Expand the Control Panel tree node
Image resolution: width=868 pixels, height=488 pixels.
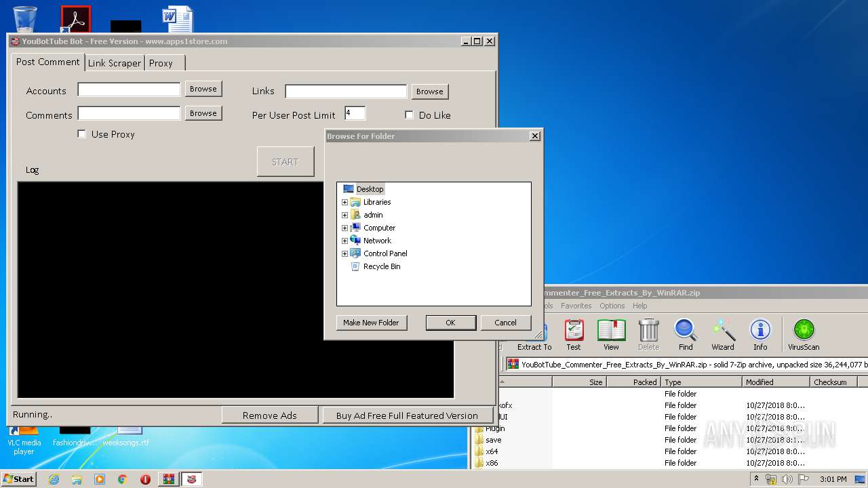click(344, 253)
